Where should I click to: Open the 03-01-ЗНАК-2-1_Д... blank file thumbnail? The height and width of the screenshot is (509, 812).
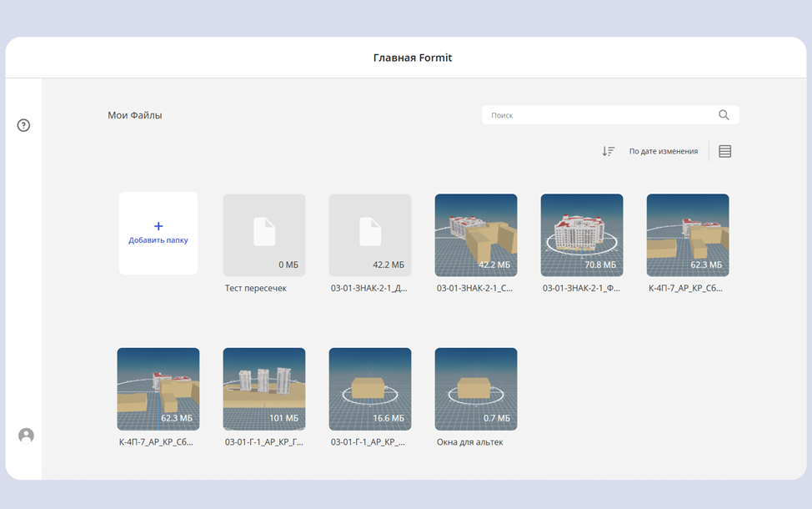point(370,235)
